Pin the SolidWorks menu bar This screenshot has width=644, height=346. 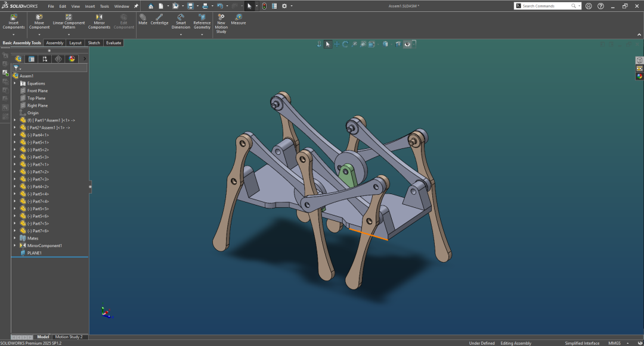tap(136, 6)
